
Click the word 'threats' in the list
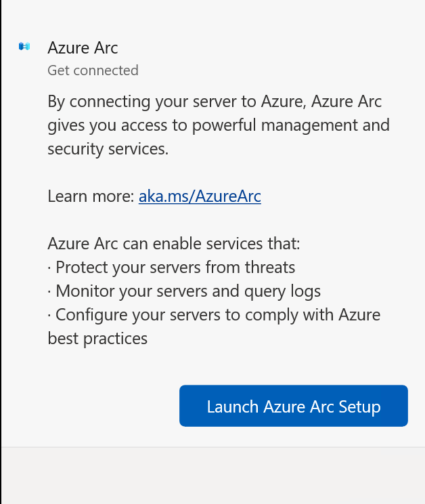270,268
